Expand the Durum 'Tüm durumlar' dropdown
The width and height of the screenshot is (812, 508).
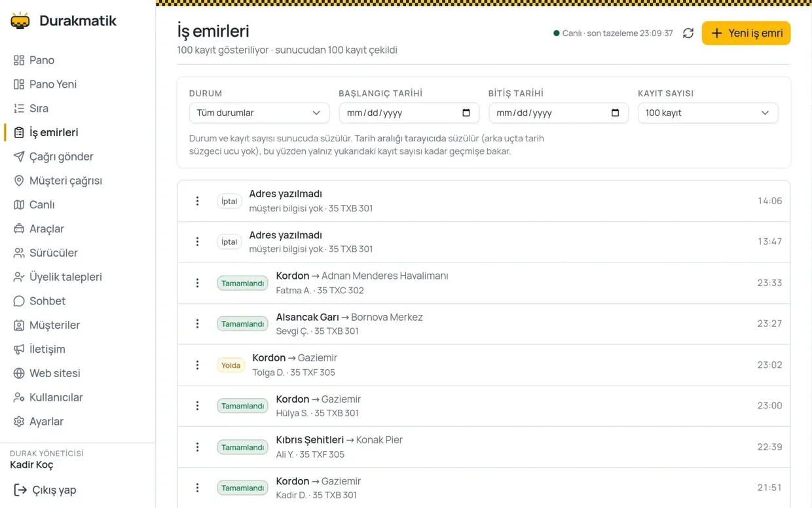[259, 113]
